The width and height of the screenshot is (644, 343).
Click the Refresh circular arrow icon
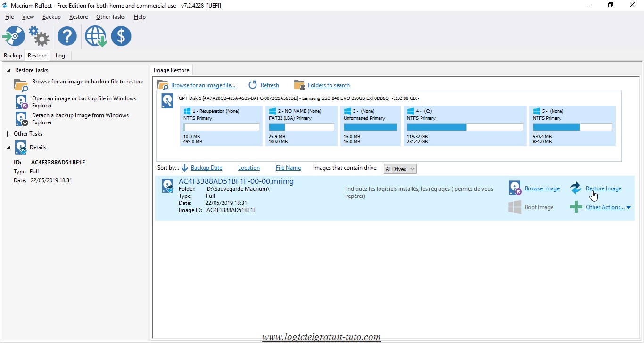pos(253,85)
